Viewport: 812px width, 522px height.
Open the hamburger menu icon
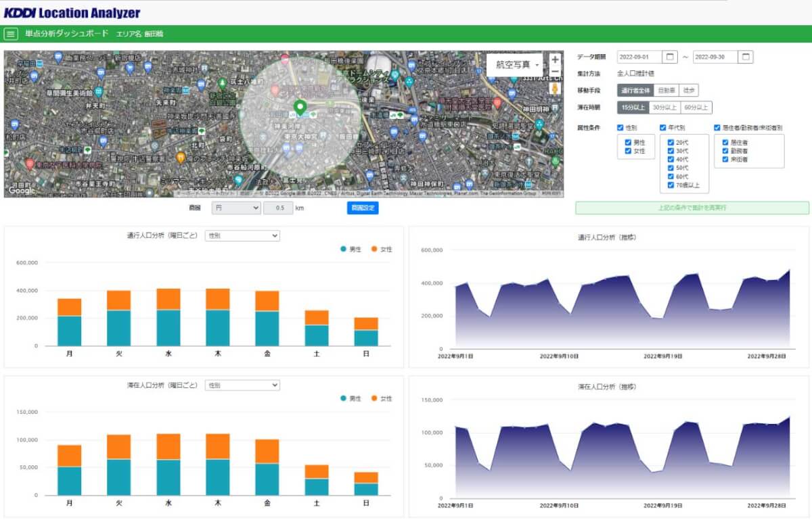(11, 33)
